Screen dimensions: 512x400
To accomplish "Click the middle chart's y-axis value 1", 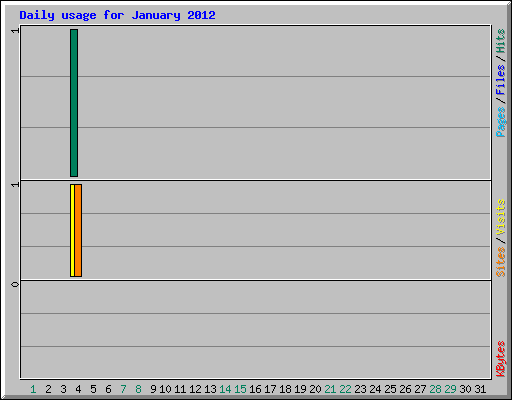I will 15,184.
